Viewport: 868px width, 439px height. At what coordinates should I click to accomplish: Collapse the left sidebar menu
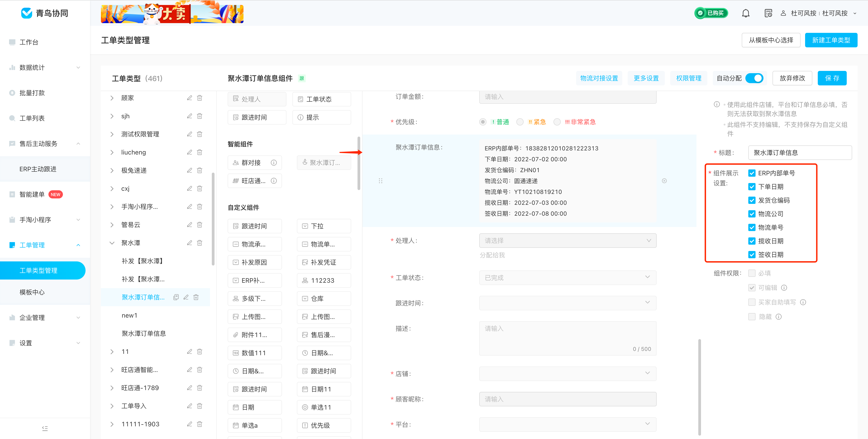point(45,428)
